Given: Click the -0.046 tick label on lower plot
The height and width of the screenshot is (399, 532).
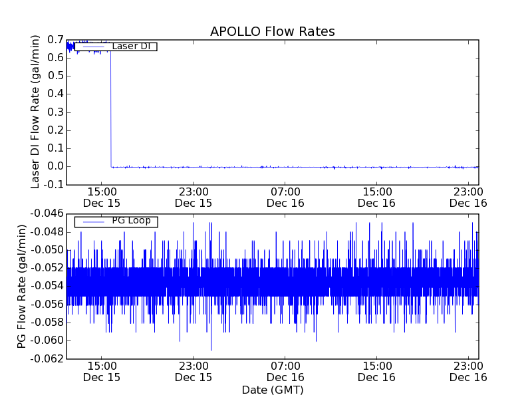Looking at the screenshot, I should pyautogui.click(x=47, y=213).
